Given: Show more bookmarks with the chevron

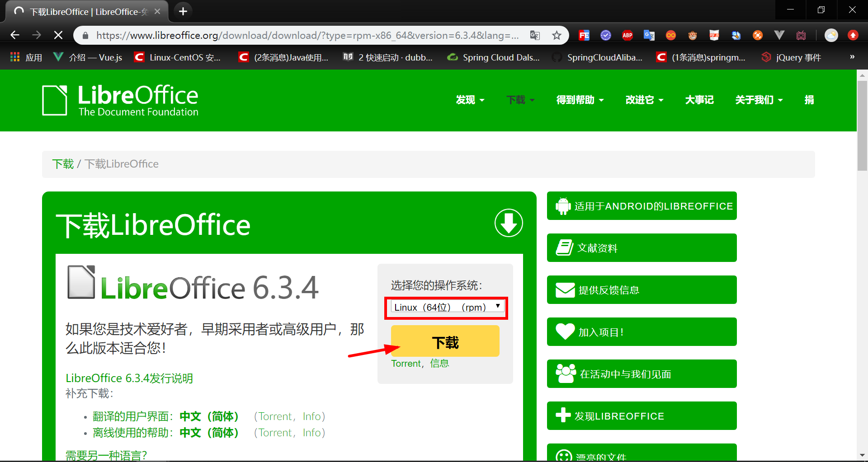Looking at the screenshot, I should tap(852, 57).
